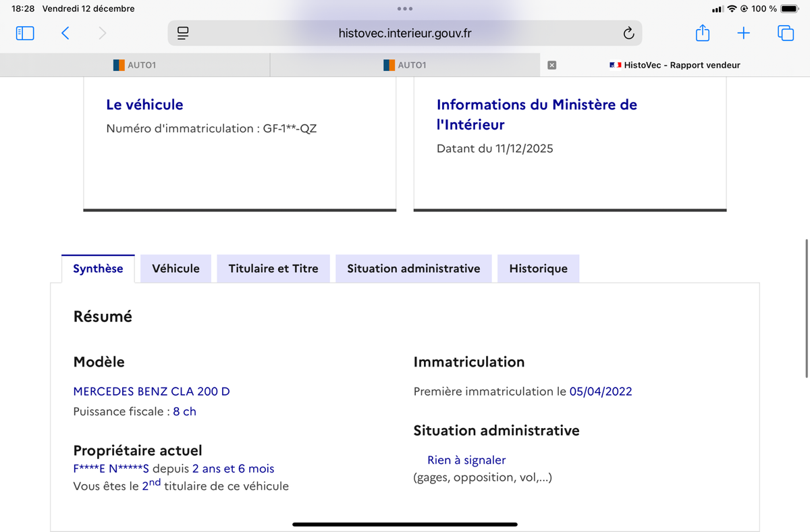
Task: Reload the HistoVec page
Action: click(x=628, y=33)
